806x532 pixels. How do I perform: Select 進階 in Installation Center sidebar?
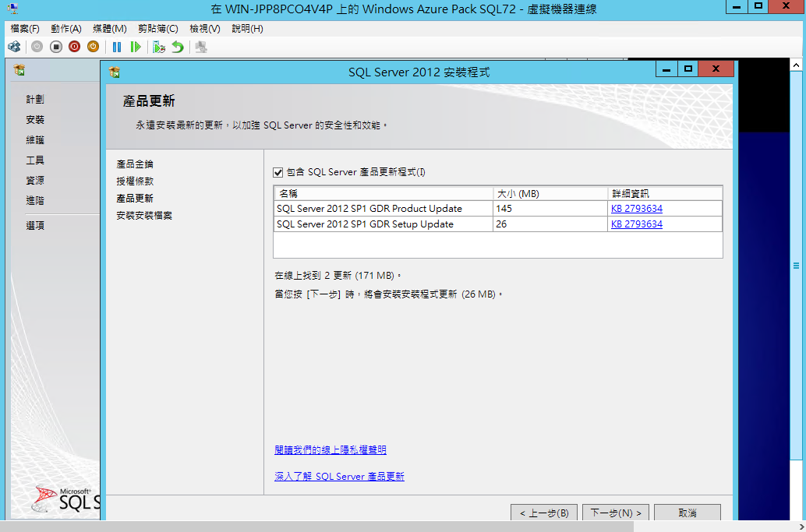[35, 201]
